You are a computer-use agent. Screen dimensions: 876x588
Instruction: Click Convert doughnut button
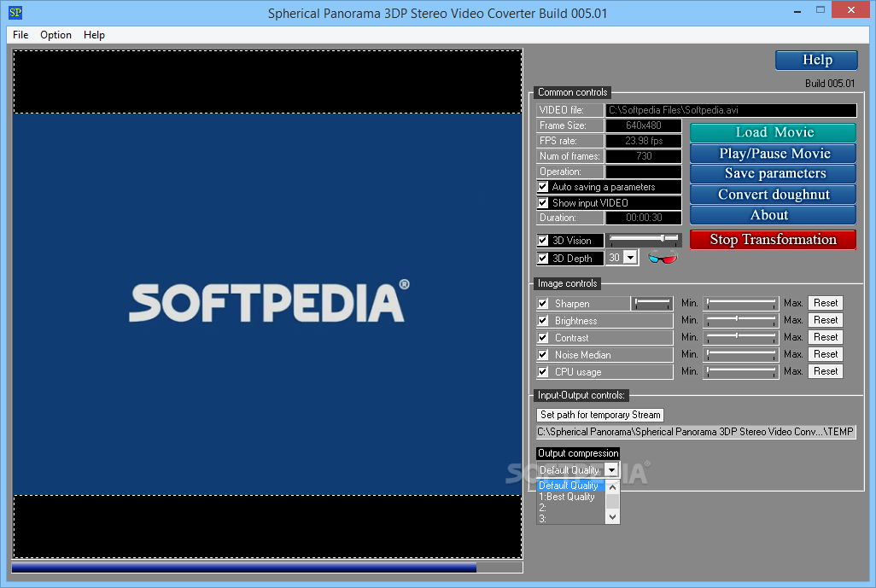click(x=773, y=195)
